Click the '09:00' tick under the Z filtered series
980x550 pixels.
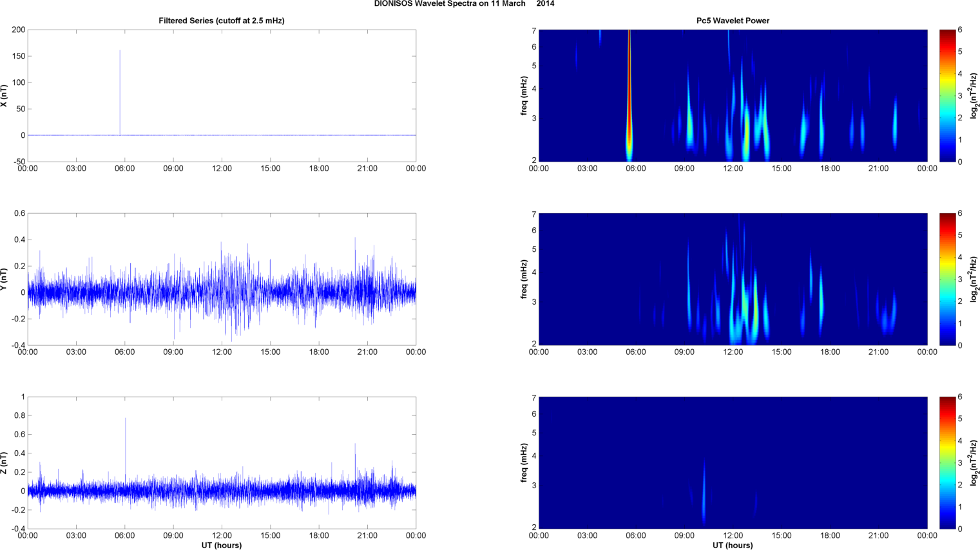coord(173,536)
